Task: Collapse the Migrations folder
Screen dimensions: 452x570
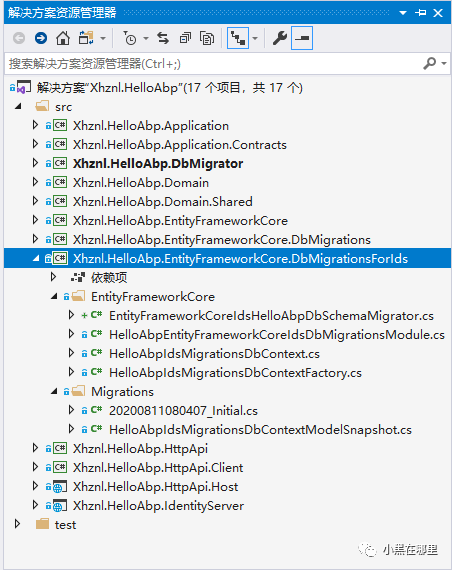Action: point(54,392)
